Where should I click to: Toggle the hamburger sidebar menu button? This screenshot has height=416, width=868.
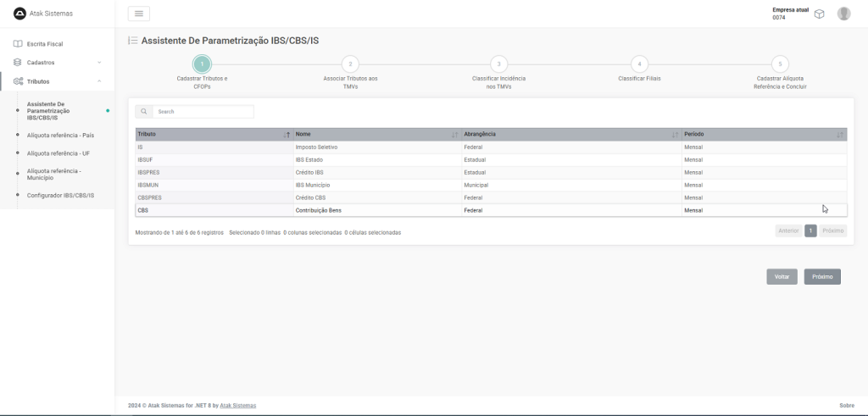139,14
